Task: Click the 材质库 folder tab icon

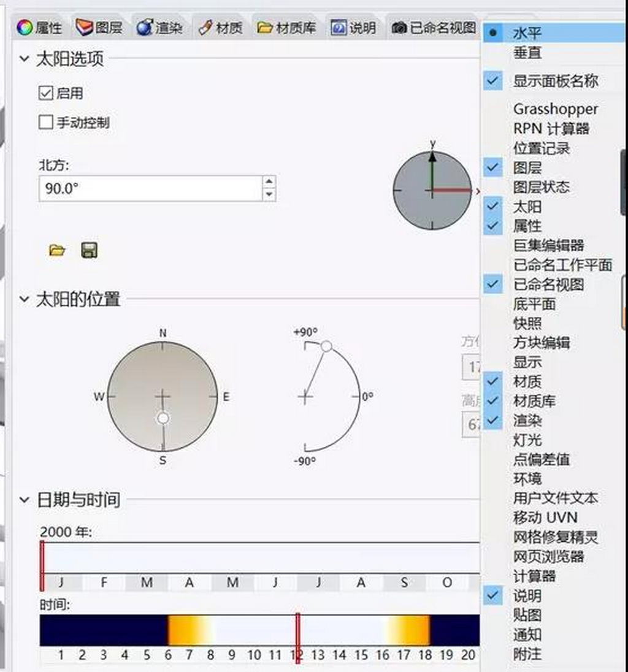Action: (264, 28)
